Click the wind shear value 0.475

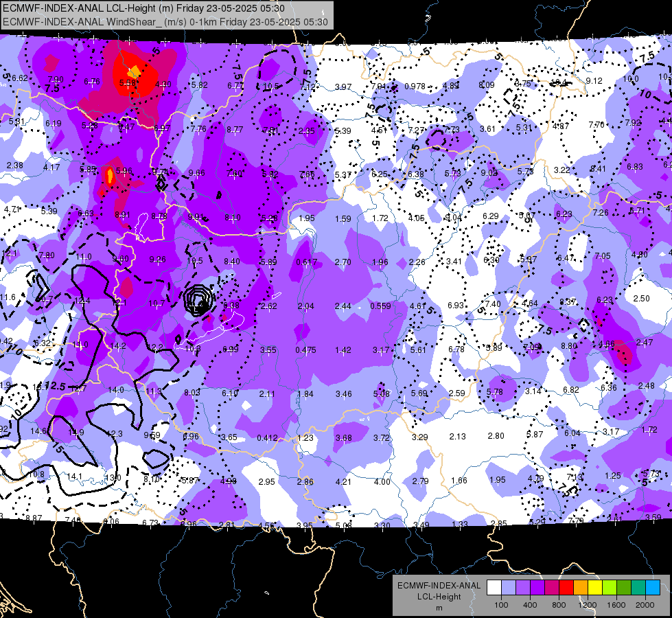point(305,350)
